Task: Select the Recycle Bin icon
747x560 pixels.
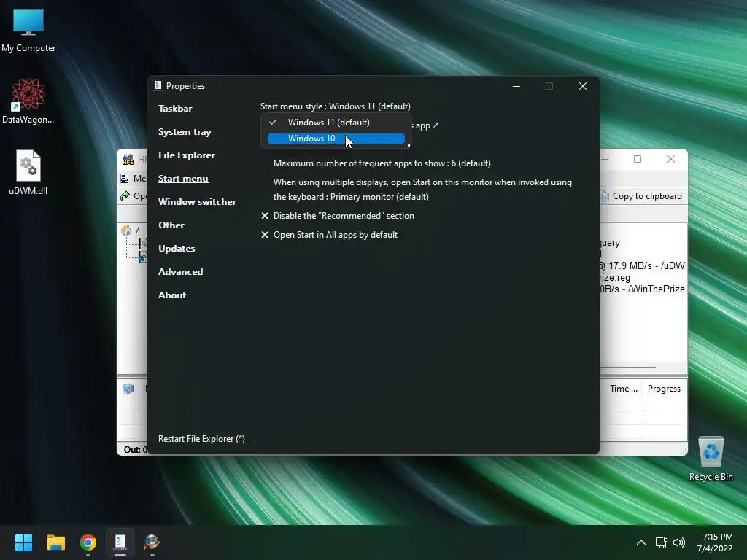Action: tap(711, 459)
